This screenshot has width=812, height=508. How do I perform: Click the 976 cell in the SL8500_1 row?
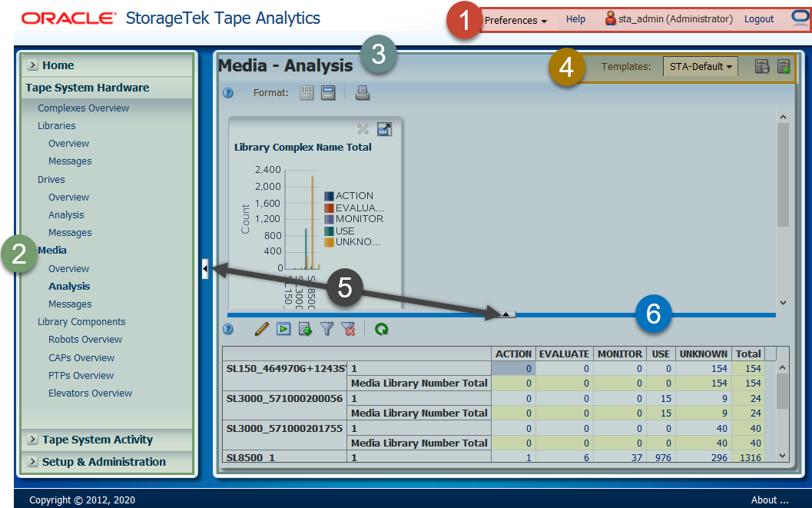(x=660, y=457)
